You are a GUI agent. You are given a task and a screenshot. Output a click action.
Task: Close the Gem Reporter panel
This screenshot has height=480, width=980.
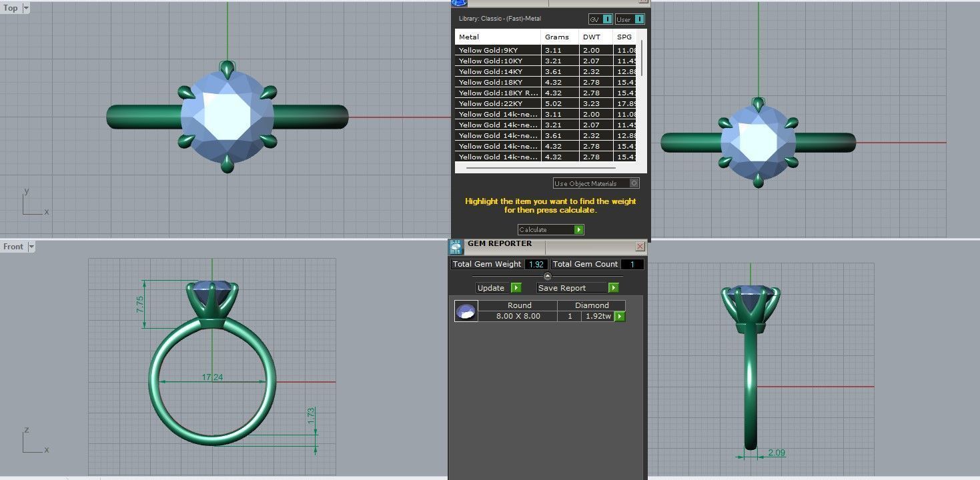[640, 246]
